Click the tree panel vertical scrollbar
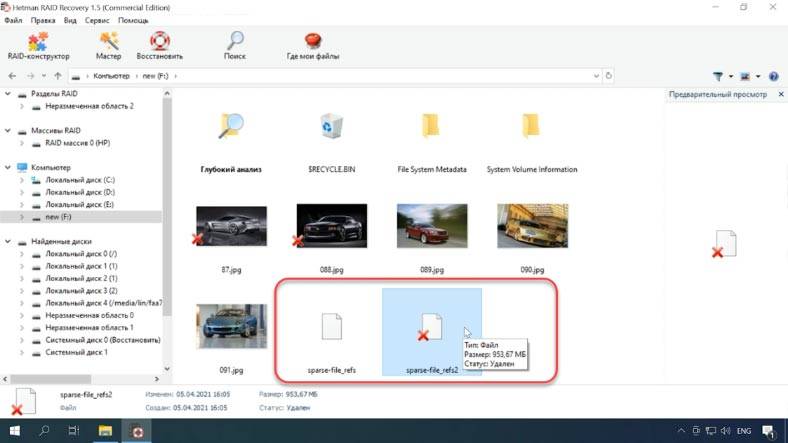Viewport: 788px width, 443px height. point(167,206)
